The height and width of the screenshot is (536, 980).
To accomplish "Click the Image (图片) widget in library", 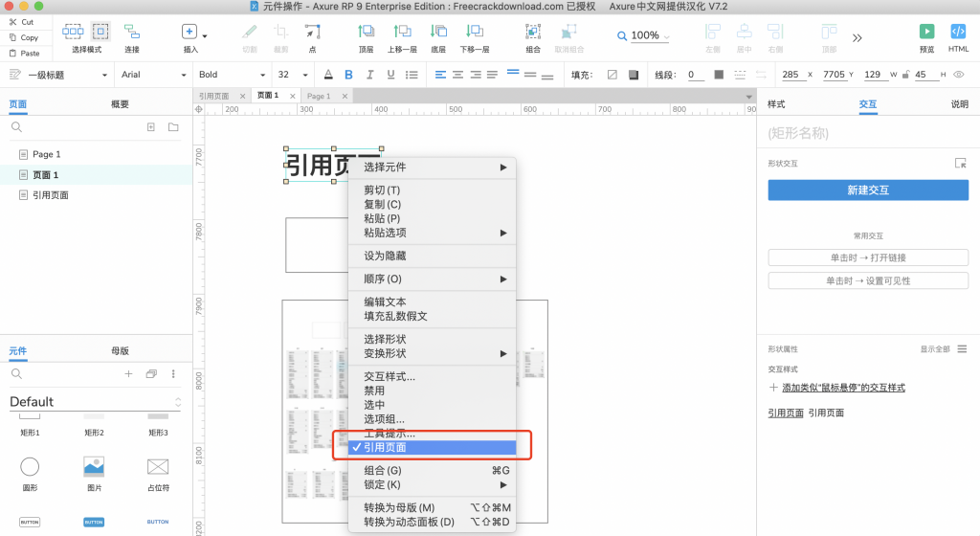I will (x=94, y=466).
